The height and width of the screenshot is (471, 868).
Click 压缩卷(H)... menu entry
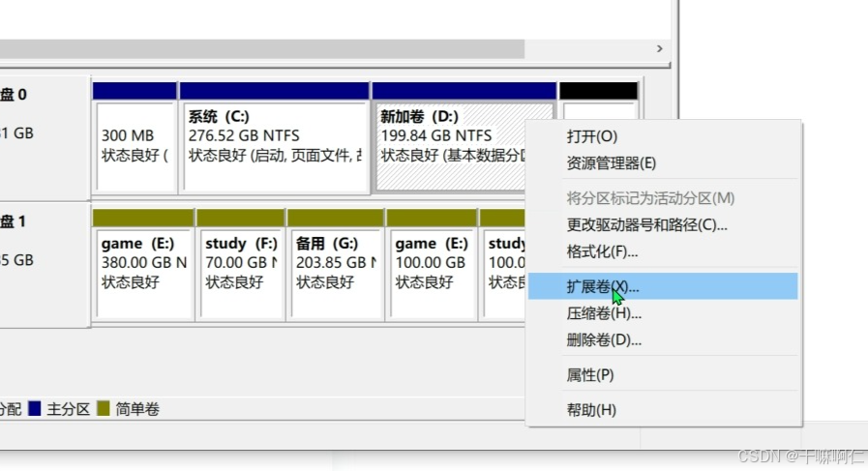663,313
